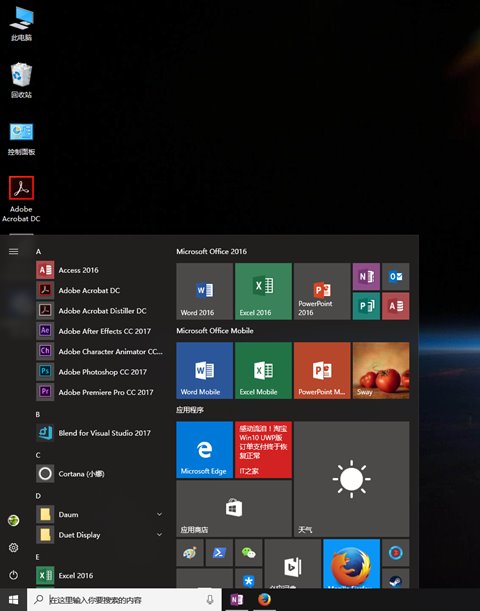Image resolution: width=480 pixels, height=611 pixels.
Task: Click the letter B group header
Action: click(38, 414)
